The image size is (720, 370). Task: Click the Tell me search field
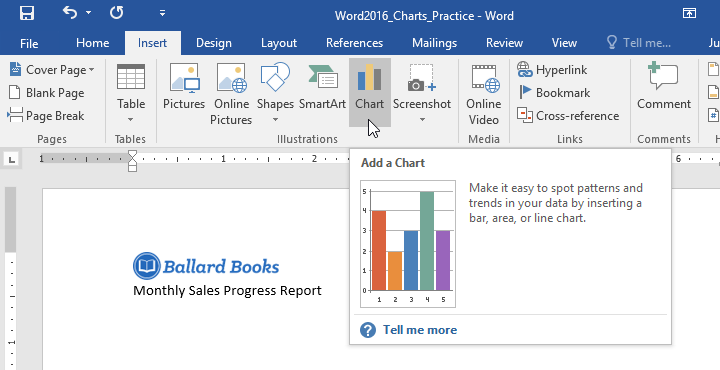(x=639, y=43)
